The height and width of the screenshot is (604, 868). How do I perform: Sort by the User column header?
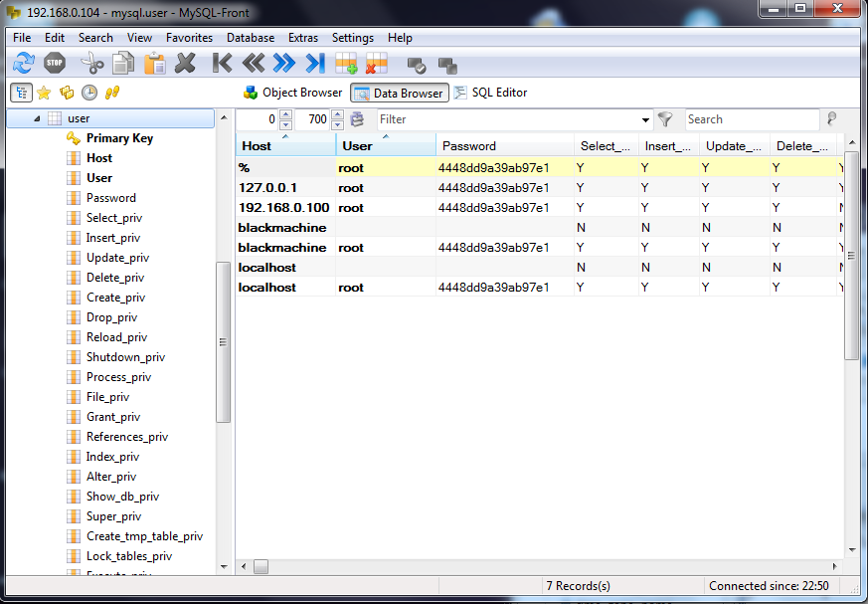[x=386, y=145]
